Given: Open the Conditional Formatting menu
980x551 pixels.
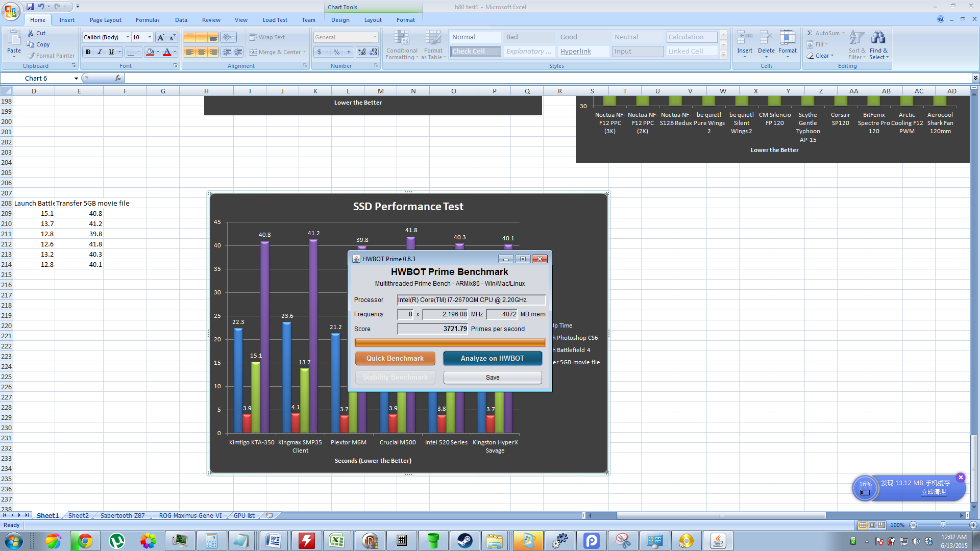Looking at the screenshot, I should (402, 45).
